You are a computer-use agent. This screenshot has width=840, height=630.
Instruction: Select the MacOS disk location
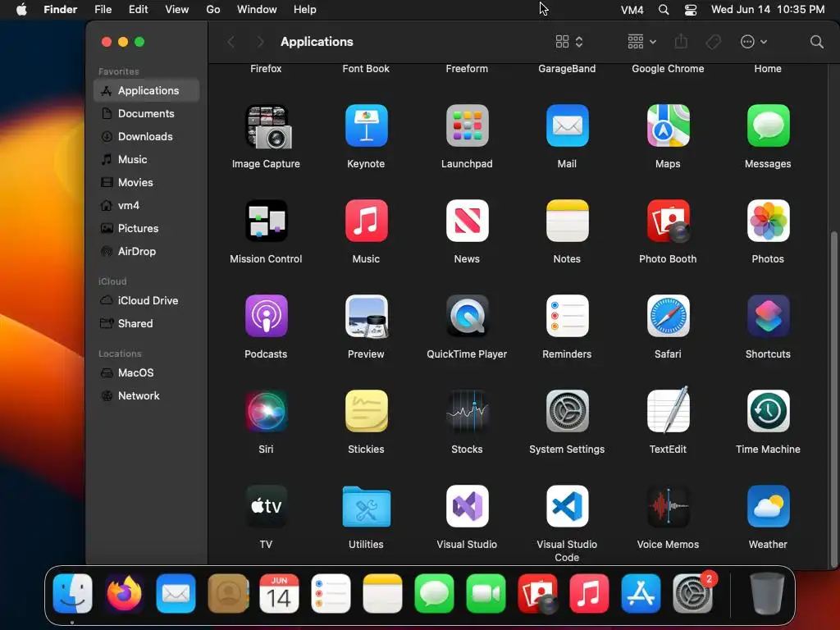click(x=146, y=373)
